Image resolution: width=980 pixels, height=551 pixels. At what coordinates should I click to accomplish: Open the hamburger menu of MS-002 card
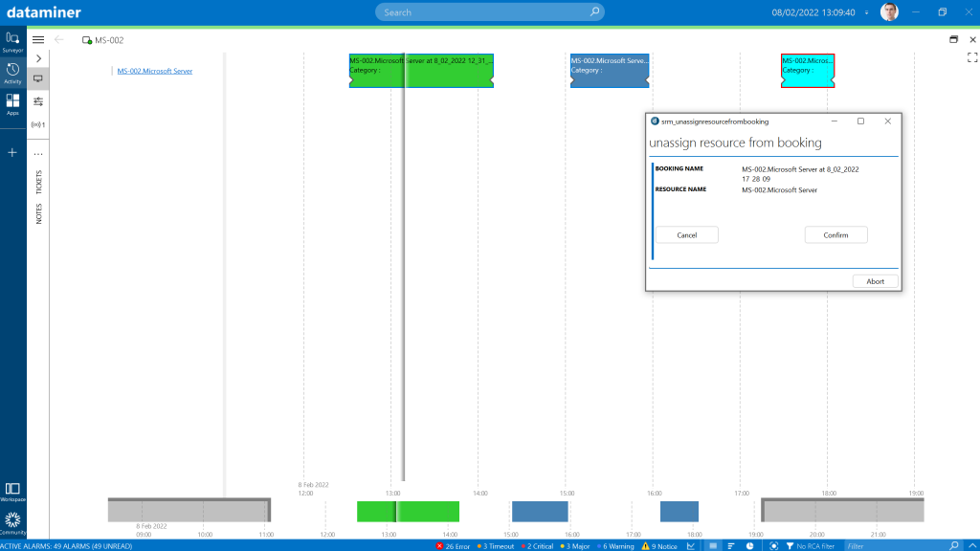coord(38,40)
